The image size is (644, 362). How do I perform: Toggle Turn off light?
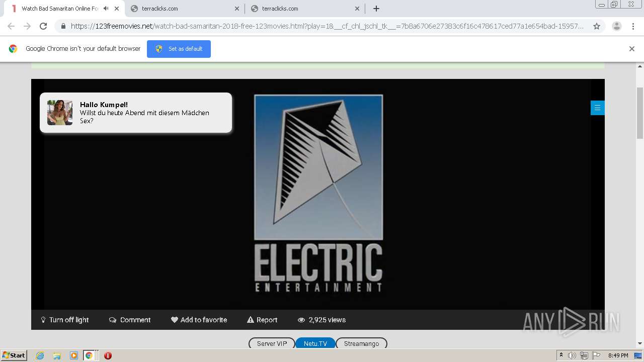pyautogui.click(x=65, y=320)
